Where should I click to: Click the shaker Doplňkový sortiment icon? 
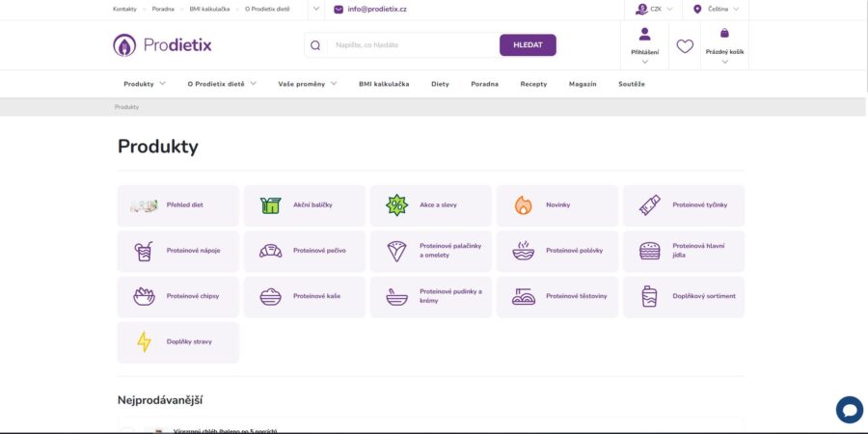(649, 296)
